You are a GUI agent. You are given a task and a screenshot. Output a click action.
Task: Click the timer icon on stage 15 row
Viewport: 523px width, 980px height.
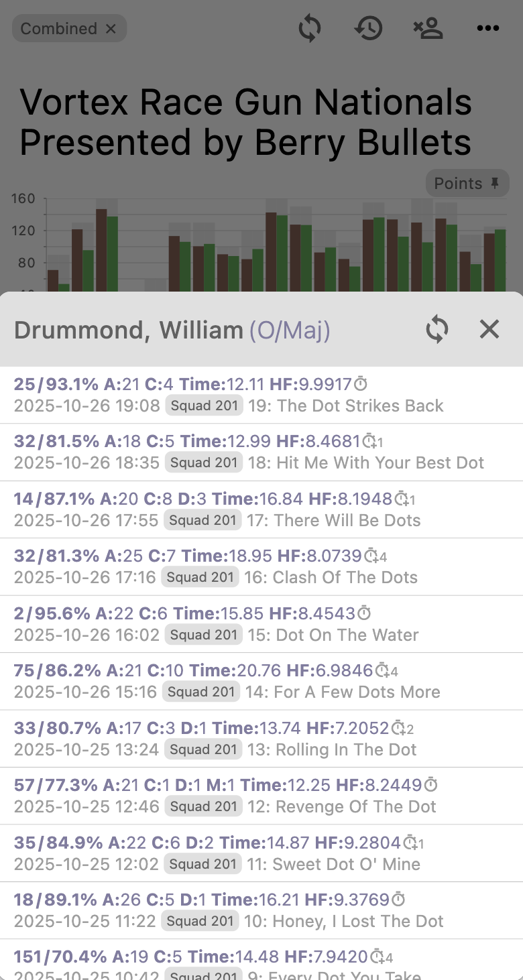(x=363, y=613)
